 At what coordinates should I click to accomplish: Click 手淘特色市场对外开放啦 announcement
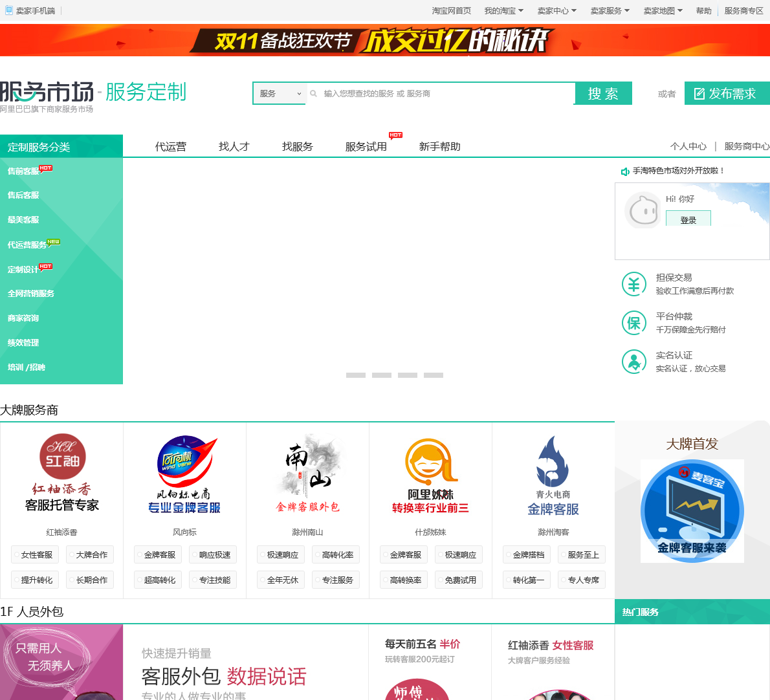(x=678, y=171)
